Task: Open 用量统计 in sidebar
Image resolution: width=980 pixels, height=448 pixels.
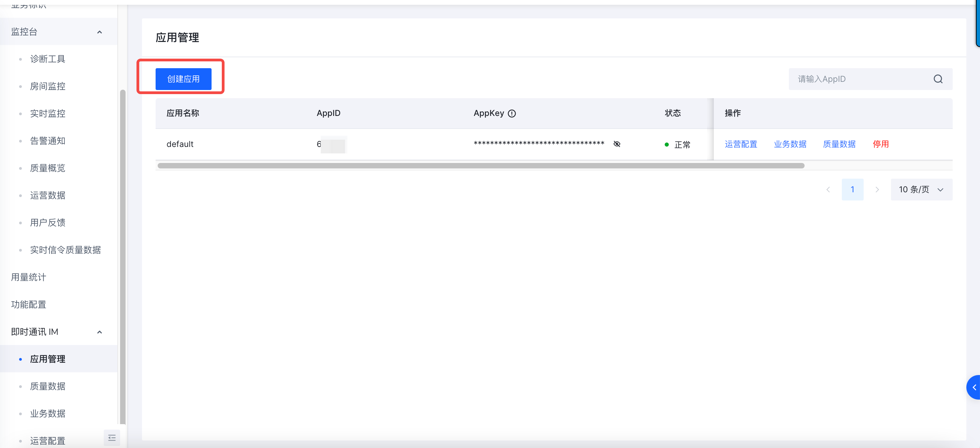Action: [29, 278]
